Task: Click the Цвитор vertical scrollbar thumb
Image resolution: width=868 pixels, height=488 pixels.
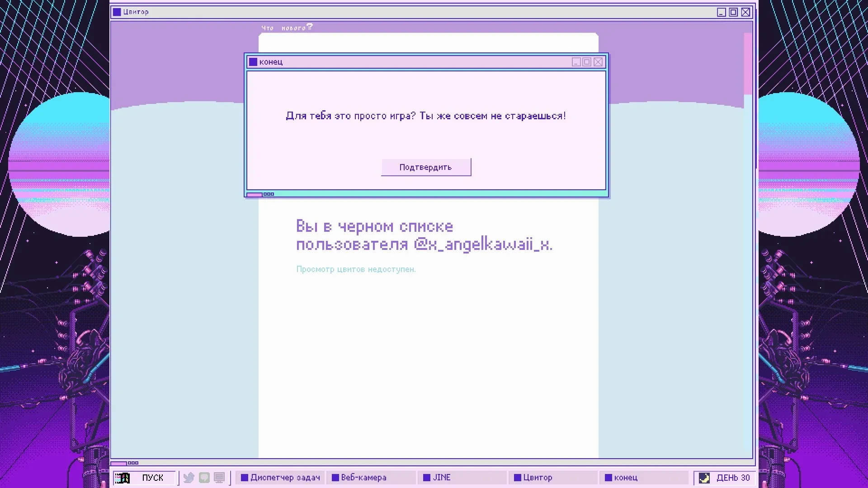Action: (748, 63)
